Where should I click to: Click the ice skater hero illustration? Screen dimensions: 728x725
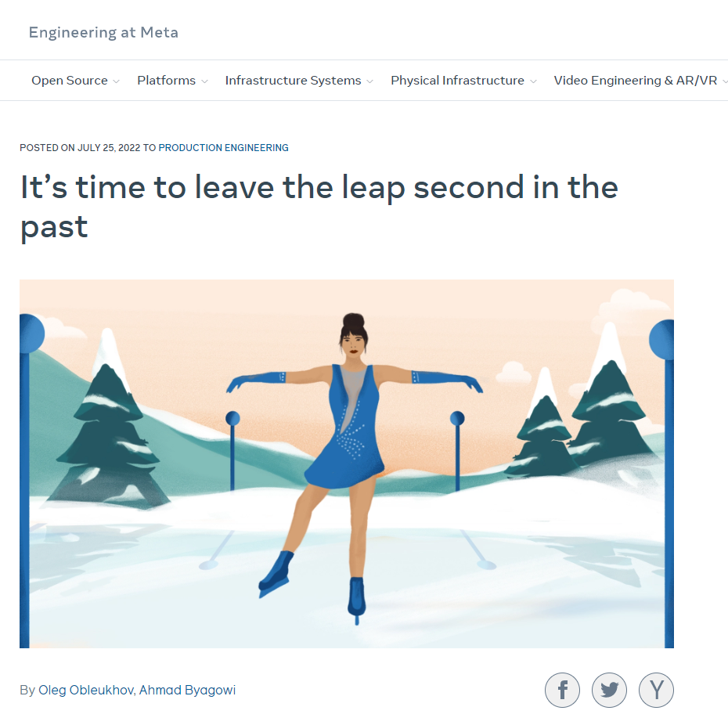(346, 463)
